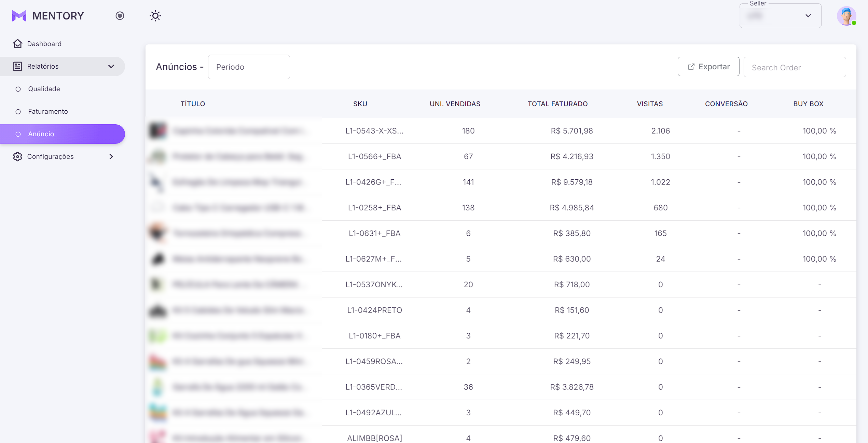The image size is (868, 443).
Task: Select the Qualidade circle bullet
Action: pyautogui.click(x=18, y=89)
